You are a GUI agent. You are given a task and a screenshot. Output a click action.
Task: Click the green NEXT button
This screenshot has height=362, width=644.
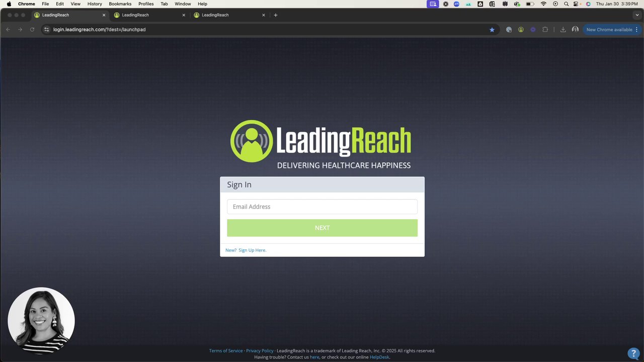[x=322, y=228]
